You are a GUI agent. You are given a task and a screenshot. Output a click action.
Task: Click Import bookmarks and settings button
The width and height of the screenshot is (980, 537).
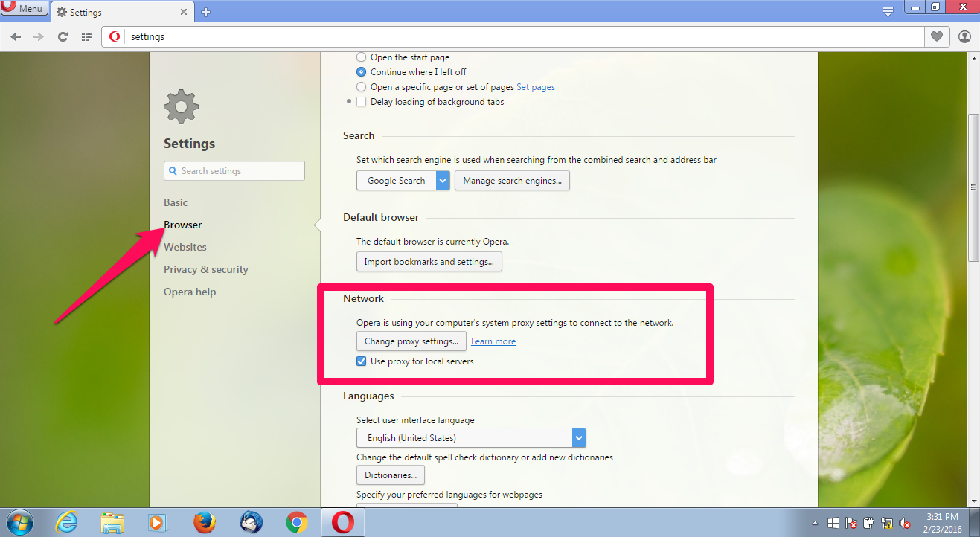point(429,262)
